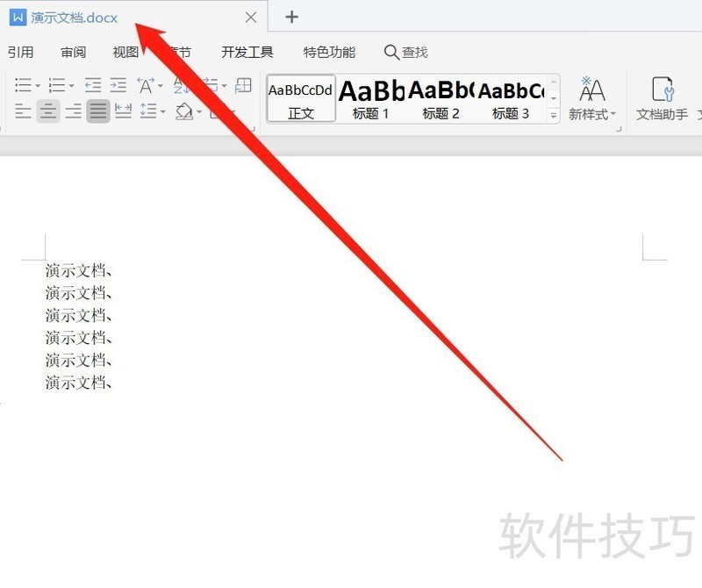Toggle right text alignment
702x588 pixels.
click(73, 111)
